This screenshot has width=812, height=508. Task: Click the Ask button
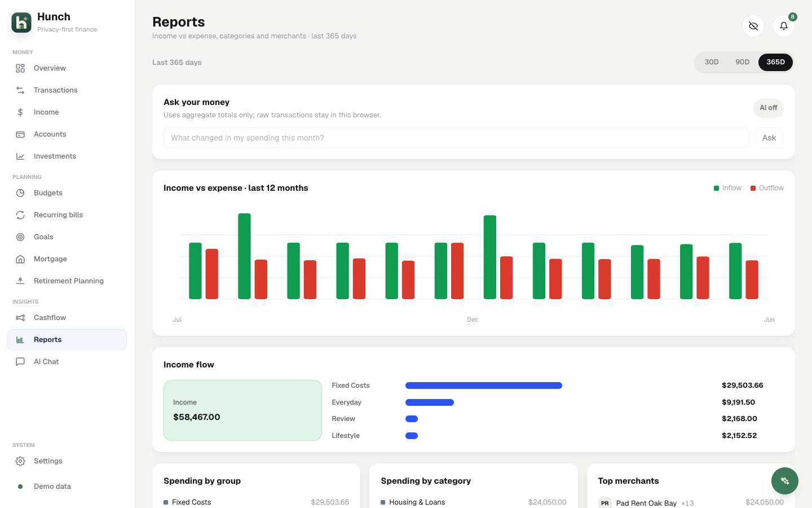coord(769,138)
